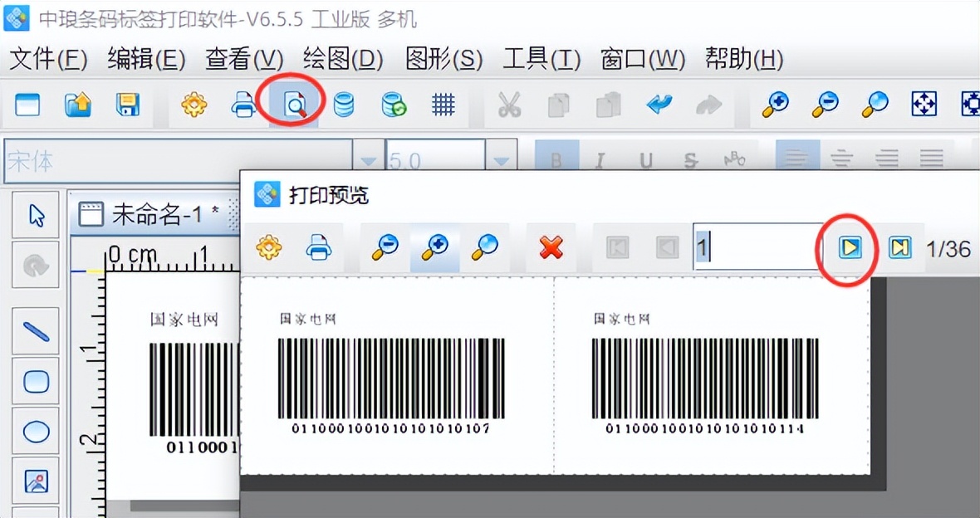Open an existing file from the main toolbar
This screenshot has height=518, width=980.
click(x=78, y=105)
